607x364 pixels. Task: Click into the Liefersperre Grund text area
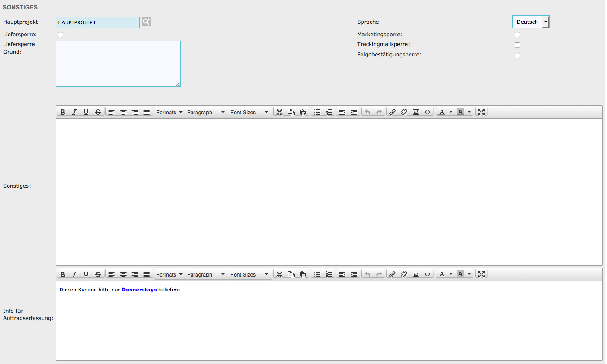coord(118,63)
